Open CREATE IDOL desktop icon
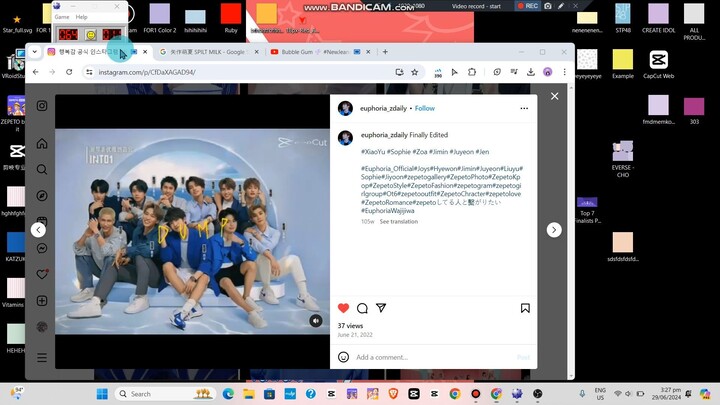This screenshot has height=405, width=720. pos(658,18)
